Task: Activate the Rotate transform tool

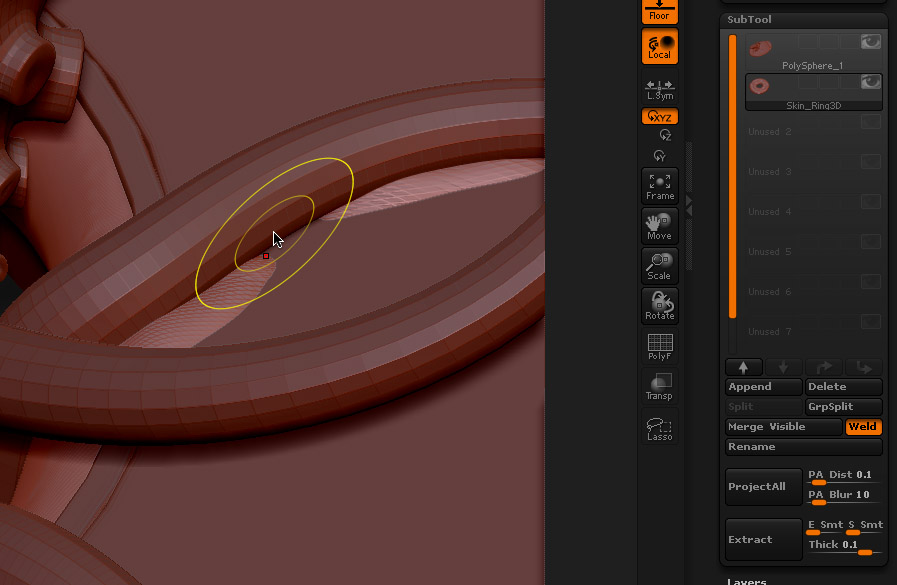Action: click(659, 306)
